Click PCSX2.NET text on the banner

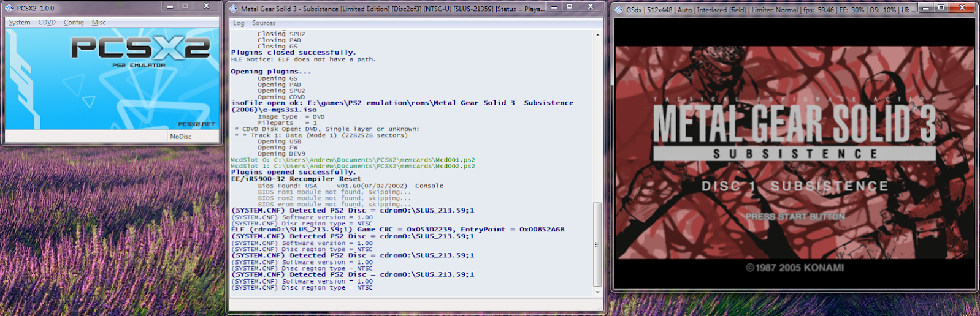197,124
